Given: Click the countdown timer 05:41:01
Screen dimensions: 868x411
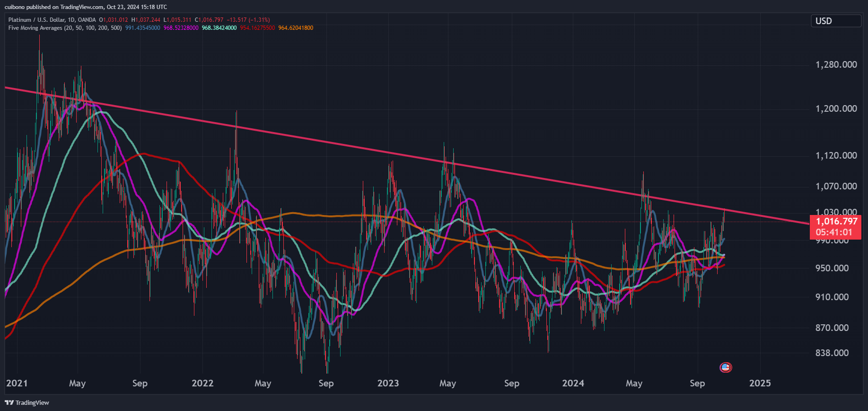Looking at the screenshot, I should (834, 232).
